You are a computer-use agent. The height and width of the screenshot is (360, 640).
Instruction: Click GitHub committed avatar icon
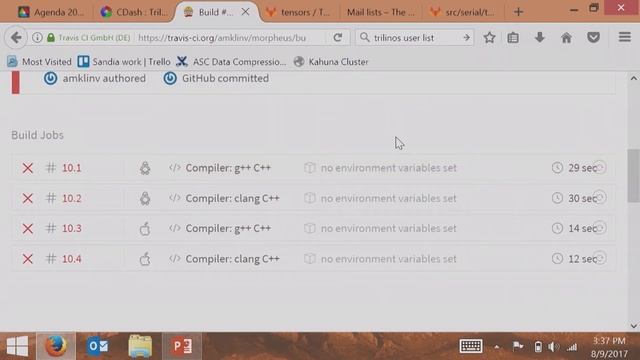pyautogui.click(x=170, y=78)
